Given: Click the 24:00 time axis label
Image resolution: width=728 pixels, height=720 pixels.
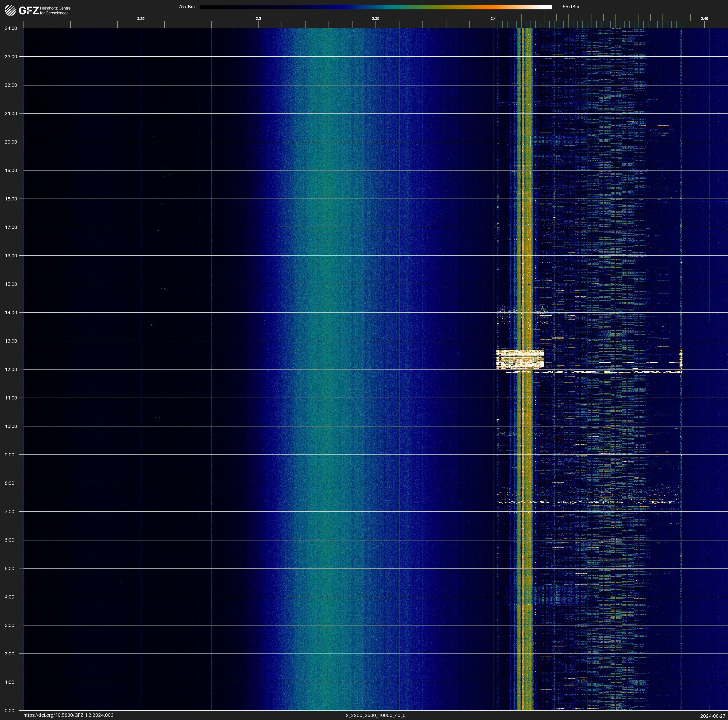Looking at the screenshot, I should coord(11,28).
